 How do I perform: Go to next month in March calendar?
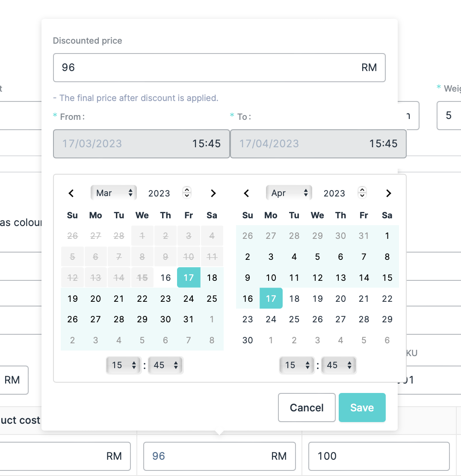[213, 193]
